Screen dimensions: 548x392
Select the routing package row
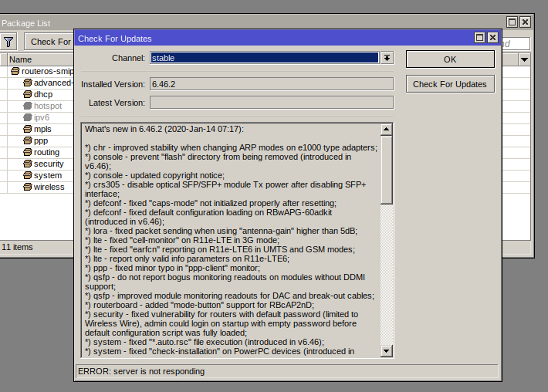pos(38,152)
